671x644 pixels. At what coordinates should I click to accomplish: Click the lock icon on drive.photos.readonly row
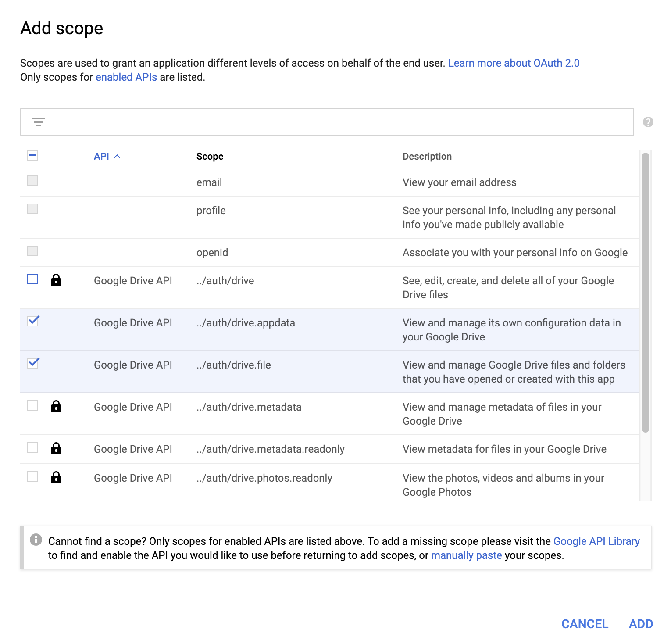[x=56, y=478]
